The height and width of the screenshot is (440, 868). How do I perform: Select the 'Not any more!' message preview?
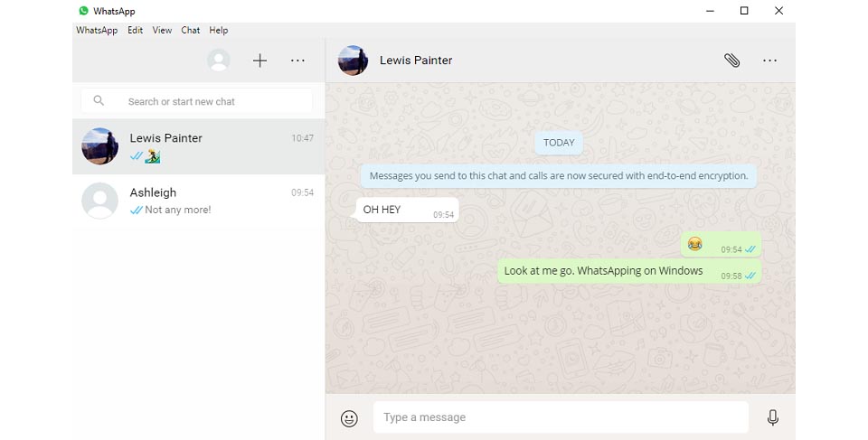178,210
